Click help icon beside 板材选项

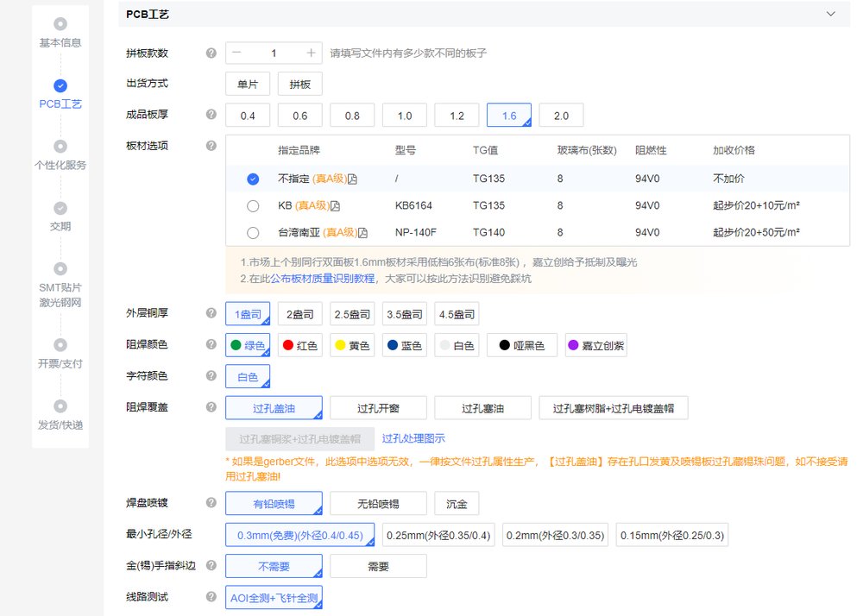pos(211,146)
